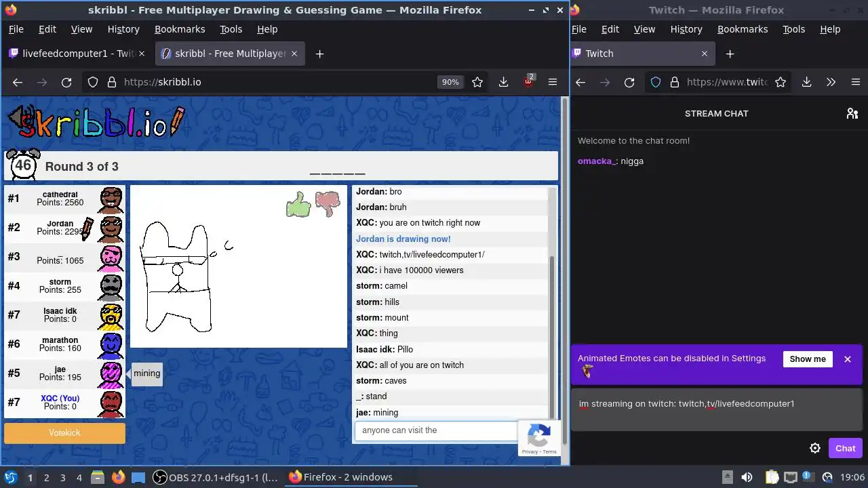
Task: Click the uBlock extension icon with badge 2
Action: pyautogui.click(x=528, y=82)
